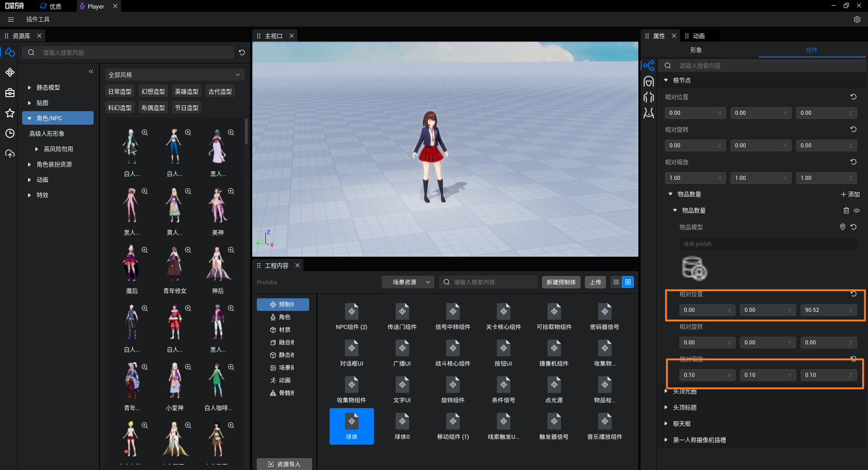Collapse the 根节点 section
868x470 pixels.
click(666, 80)
